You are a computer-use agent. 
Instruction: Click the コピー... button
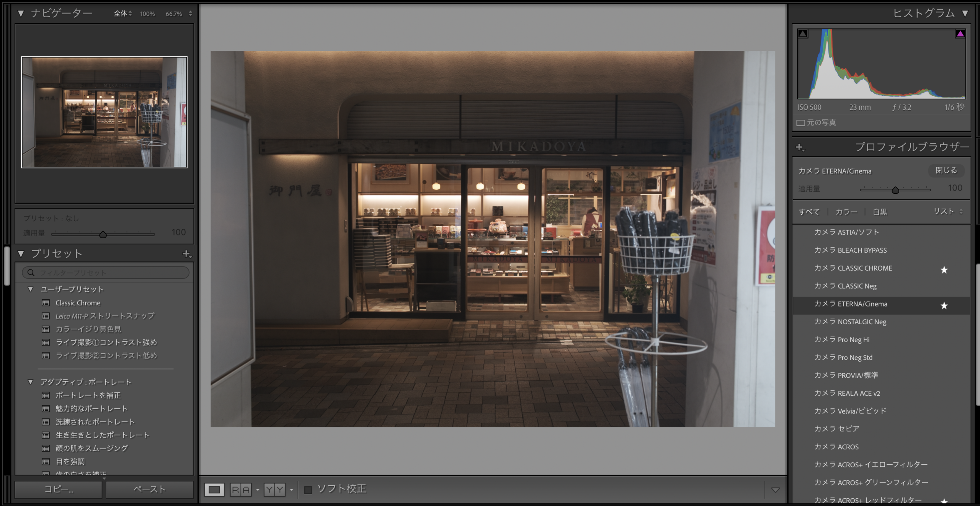coord(58,490)
